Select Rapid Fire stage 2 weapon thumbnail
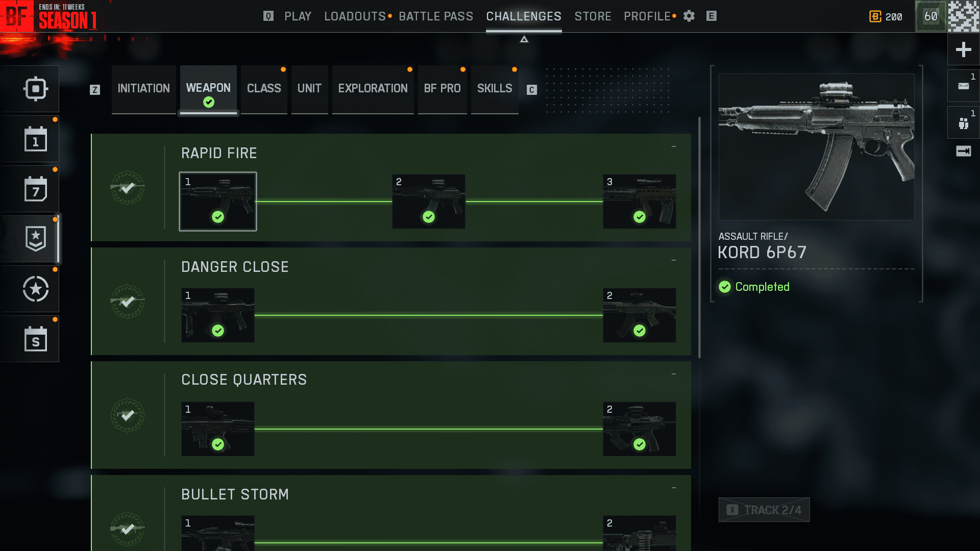Viewport: 980px width, 551px height. coord(429,202)
